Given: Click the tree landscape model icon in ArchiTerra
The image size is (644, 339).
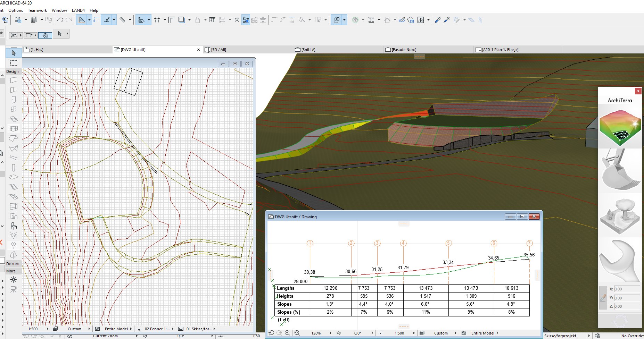Looking at the screenshot, I should click(x=620, y=215).
